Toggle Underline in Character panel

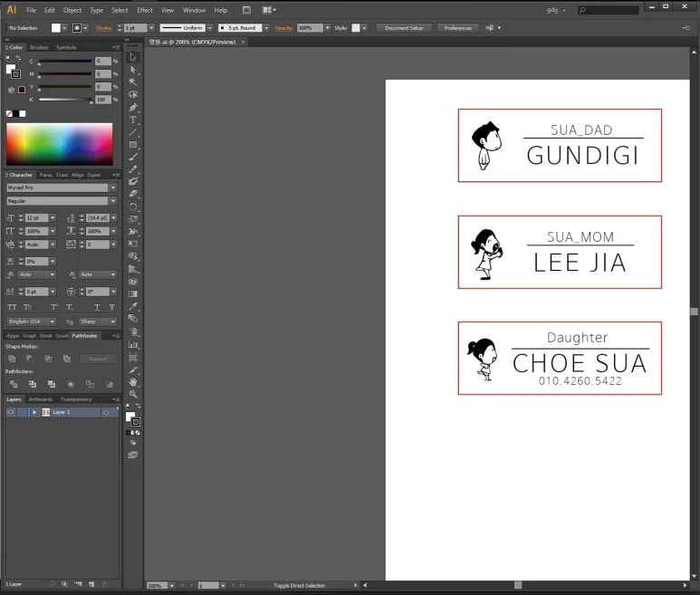pos(97,307)
